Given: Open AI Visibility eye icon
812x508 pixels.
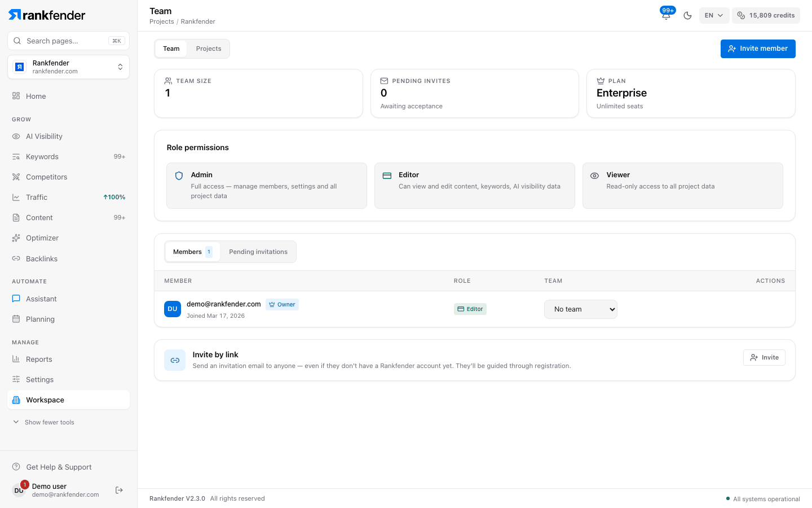Looking at the screenshot, I should (x=16, y=137).
